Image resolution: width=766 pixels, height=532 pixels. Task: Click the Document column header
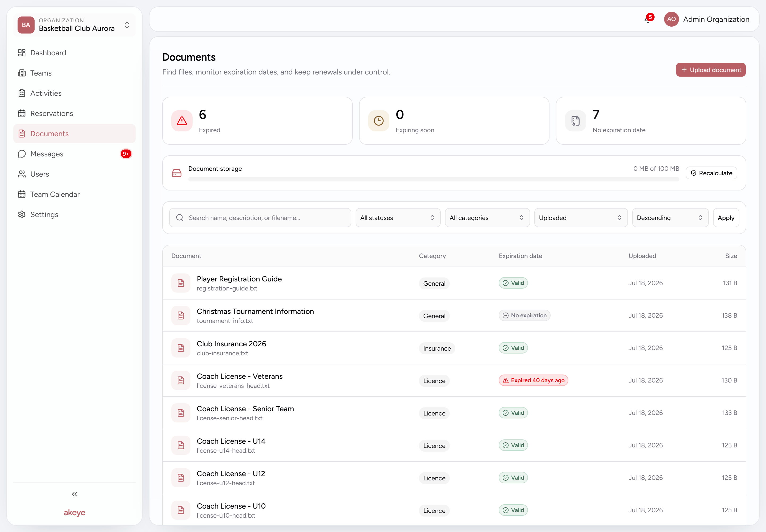(x=186, y=256)
